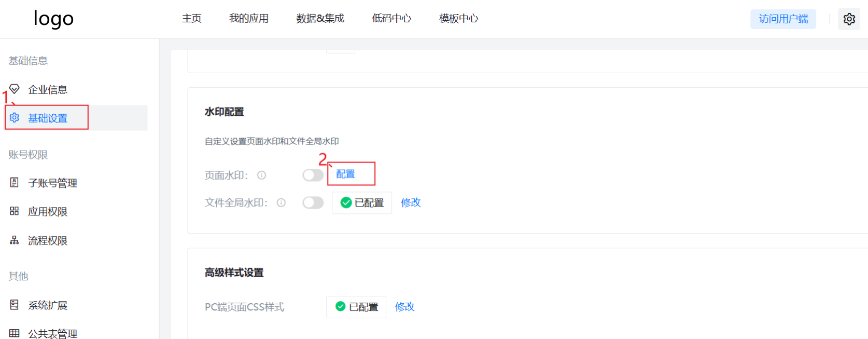
Task: Click the logo in the header
Action: point(53,19)
